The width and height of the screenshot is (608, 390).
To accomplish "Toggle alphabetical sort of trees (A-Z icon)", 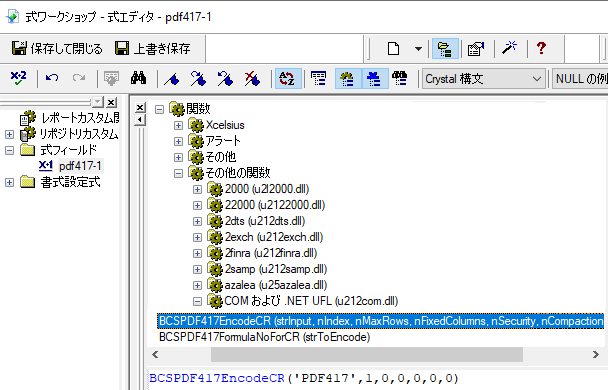I will point(287,79).
